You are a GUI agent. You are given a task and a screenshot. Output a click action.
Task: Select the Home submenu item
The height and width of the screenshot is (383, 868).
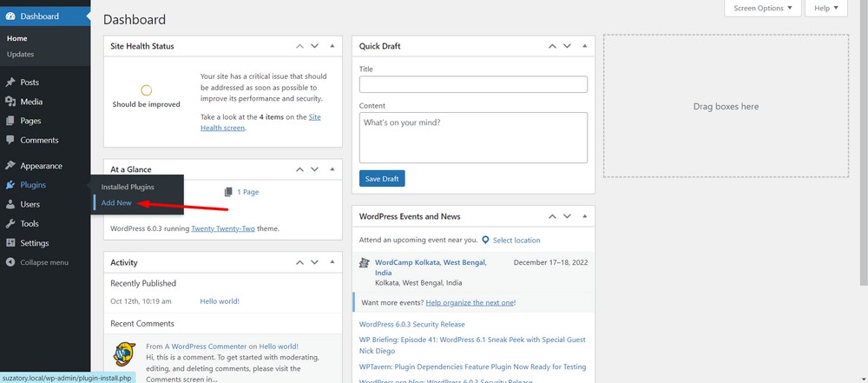17,38
